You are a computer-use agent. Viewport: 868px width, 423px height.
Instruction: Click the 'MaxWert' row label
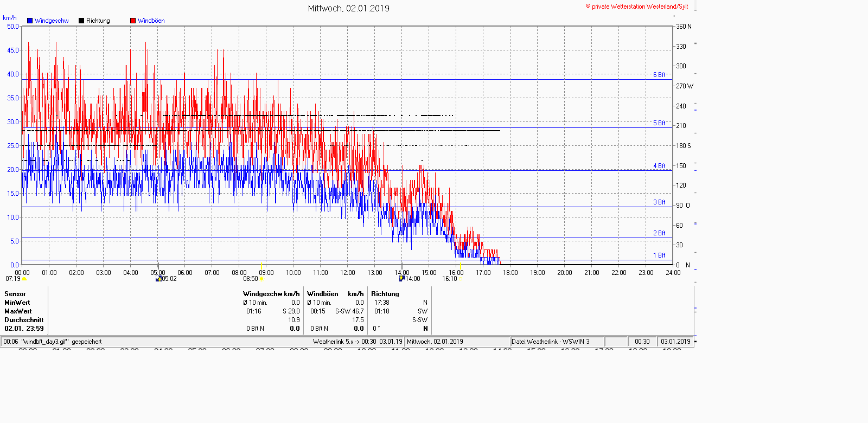18,311
